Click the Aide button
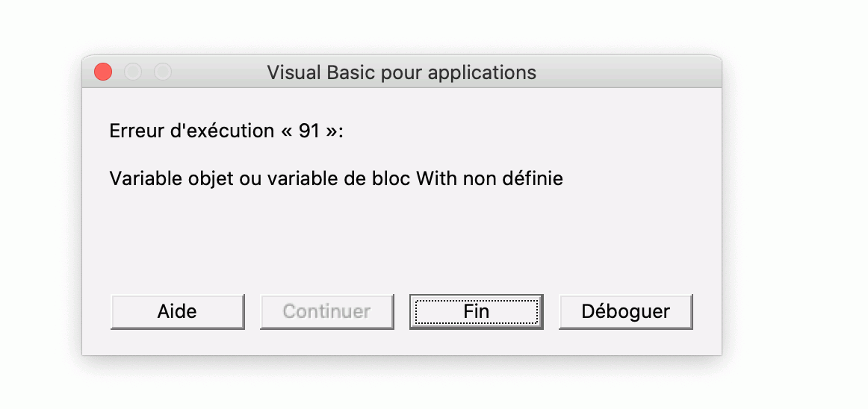Image resolution: width=868 pixels, height=409 pixels. (177, 311)
